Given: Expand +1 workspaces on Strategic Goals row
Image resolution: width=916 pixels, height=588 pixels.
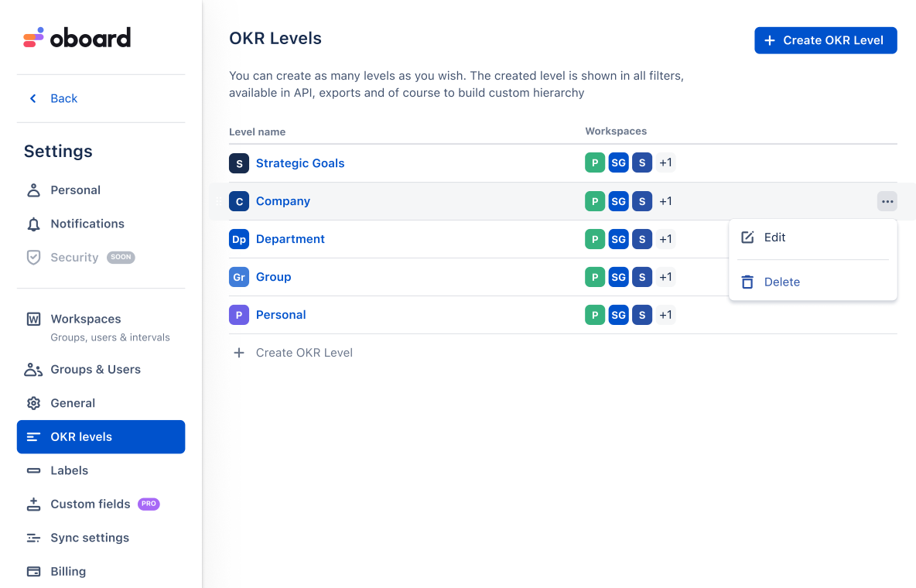Looking at the screenshot, I should click(x=665, y=163).
